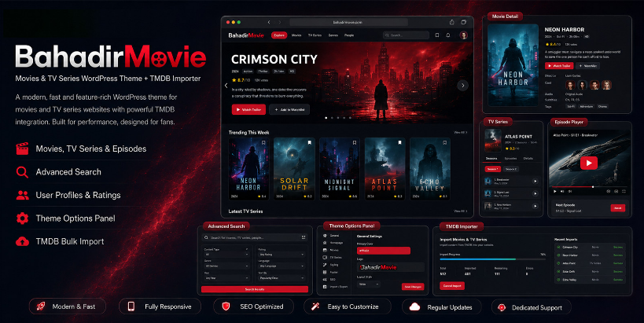Click Watch Trailer in Neon Harbor detail
Viewport: 644px width, 323px height.
pyautogui.click(x=559, y=66)
